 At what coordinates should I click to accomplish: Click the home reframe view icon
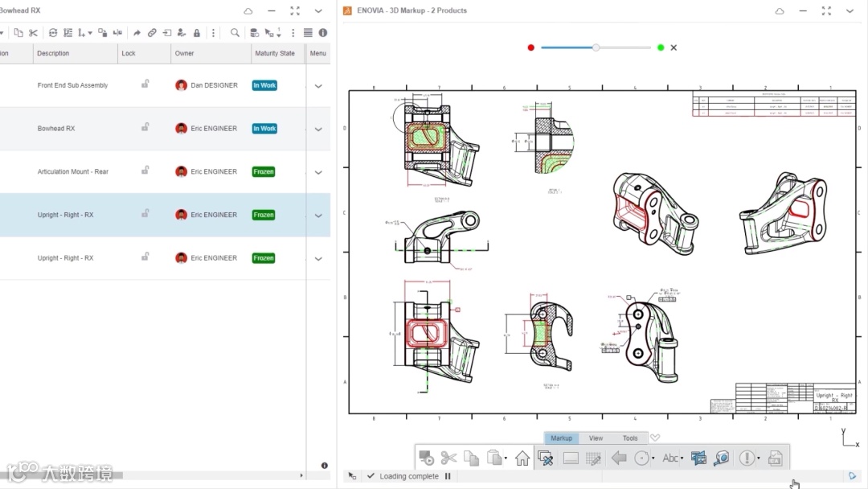522,458
